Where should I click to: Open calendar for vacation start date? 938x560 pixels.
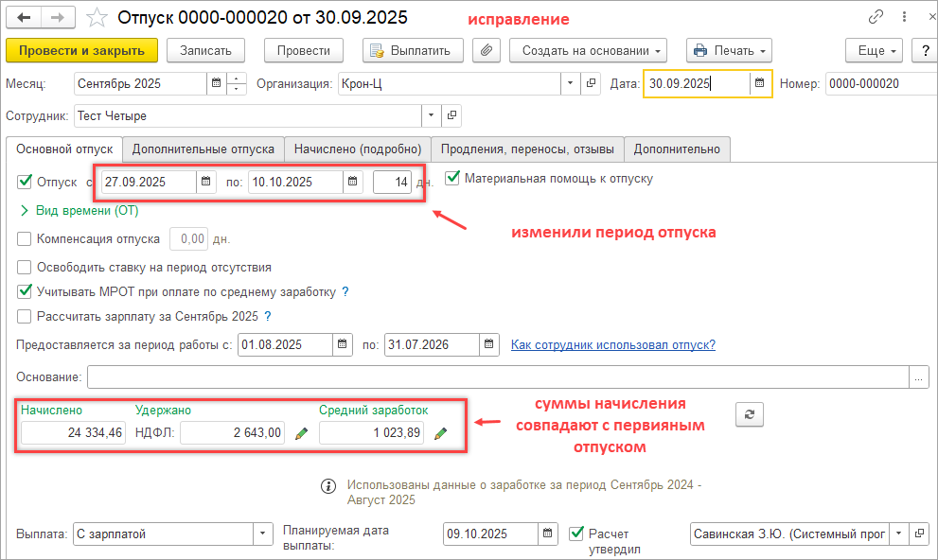point(206,183)
